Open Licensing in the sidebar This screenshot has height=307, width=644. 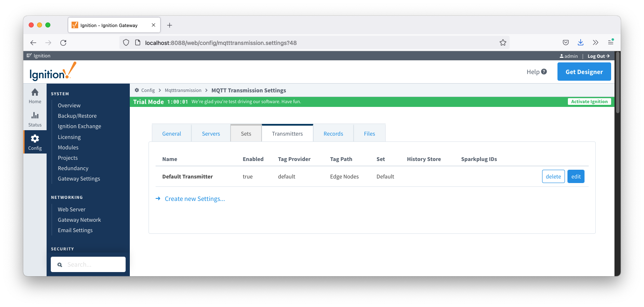click(x=69, y=137)
